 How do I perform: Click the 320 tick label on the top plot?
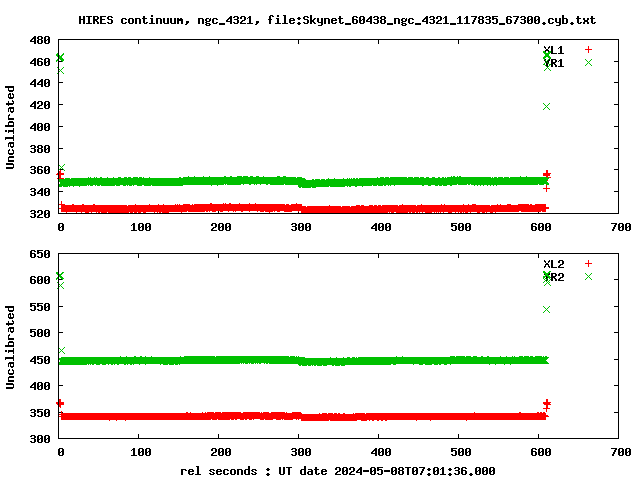pyautogui.click(x=40, y=213)
